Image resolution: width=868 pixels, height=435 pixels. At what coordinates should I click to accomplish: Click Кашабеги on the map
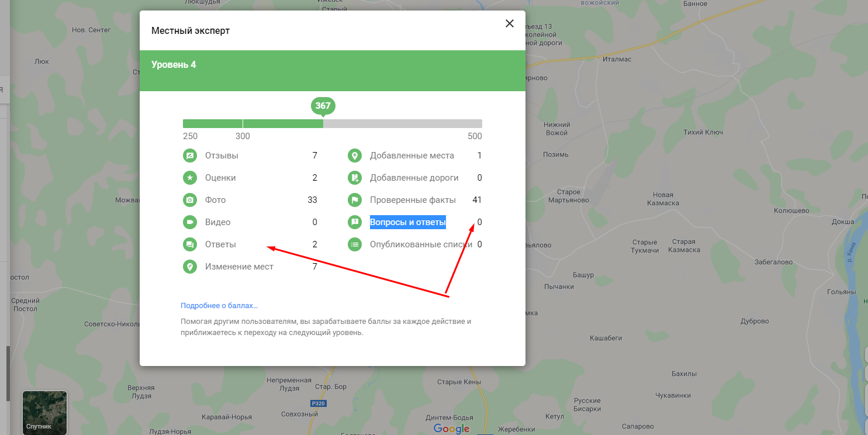[x=606, y=338]
